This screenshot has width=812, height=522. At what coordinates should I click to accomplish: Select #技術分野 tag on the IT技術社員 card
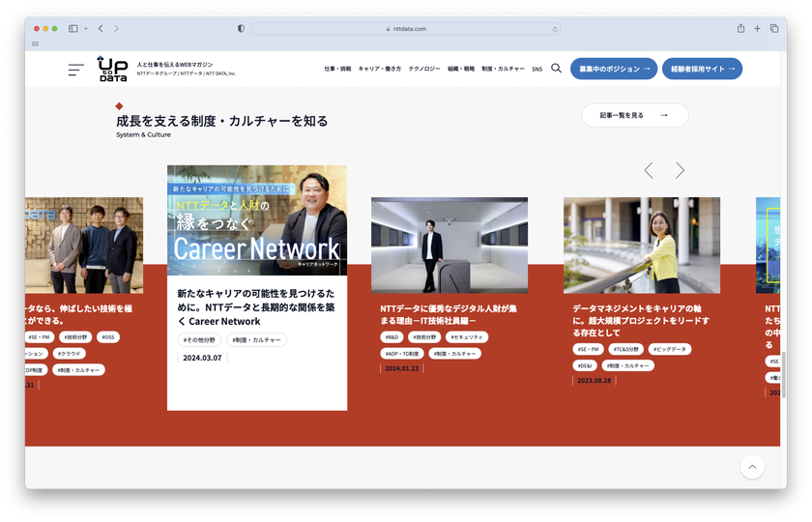tap(424, 337)
